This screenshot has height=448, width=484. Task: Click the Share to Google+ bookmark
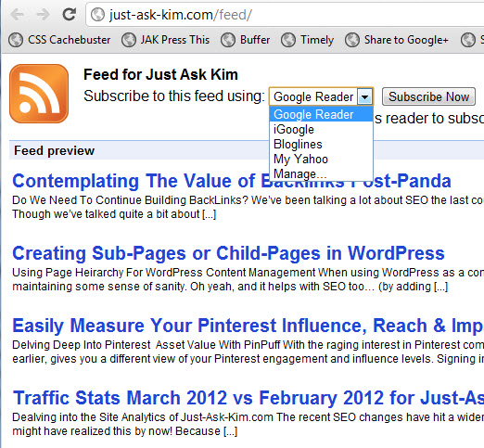(397, 40)
